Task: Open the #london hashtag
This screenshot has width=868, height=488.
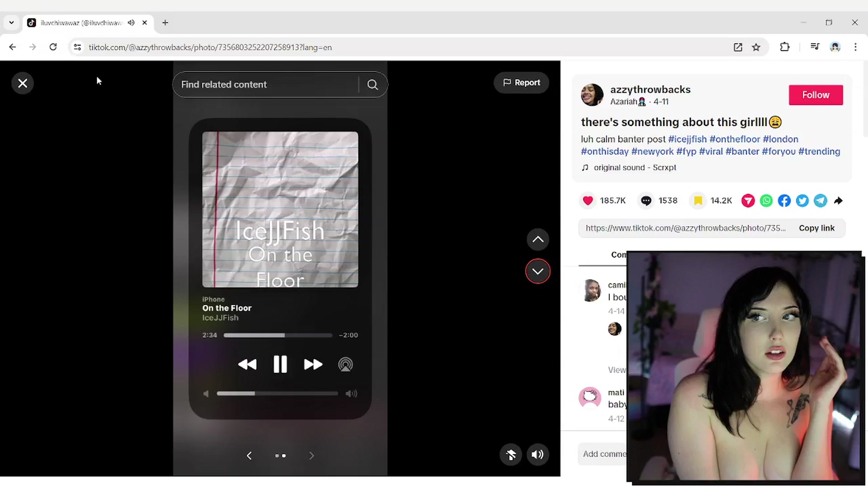Action: [780, 139]
